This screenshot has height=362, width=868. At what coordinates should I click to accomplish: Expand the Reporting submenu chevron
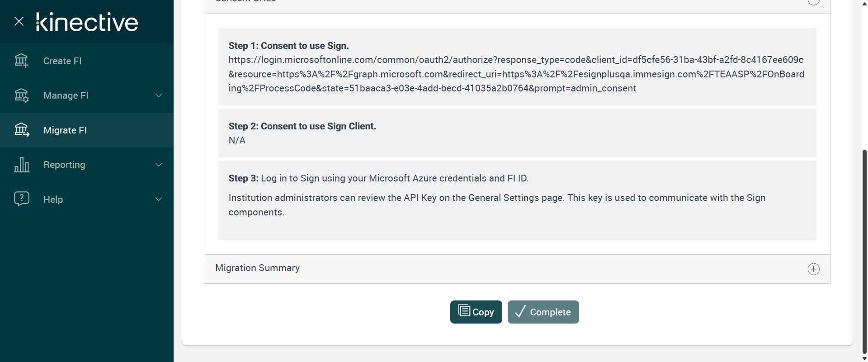tap(159, 165)
